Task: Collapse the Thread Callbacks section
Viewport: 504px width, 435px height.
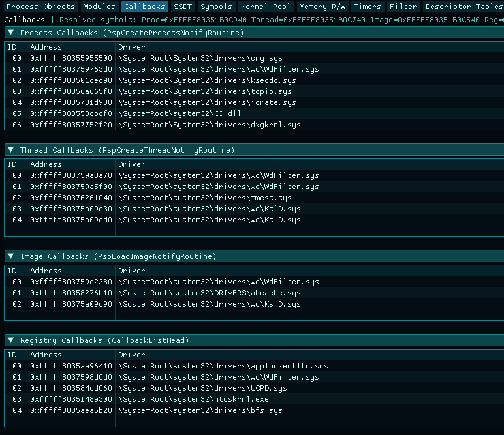Action: pos(11,150)
